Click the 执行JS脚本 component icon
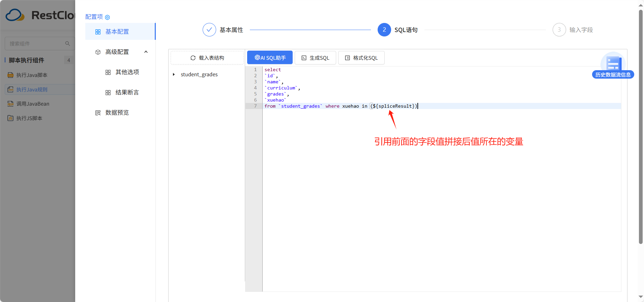This screenshot has width=644, height=302. tap(10, 118)
